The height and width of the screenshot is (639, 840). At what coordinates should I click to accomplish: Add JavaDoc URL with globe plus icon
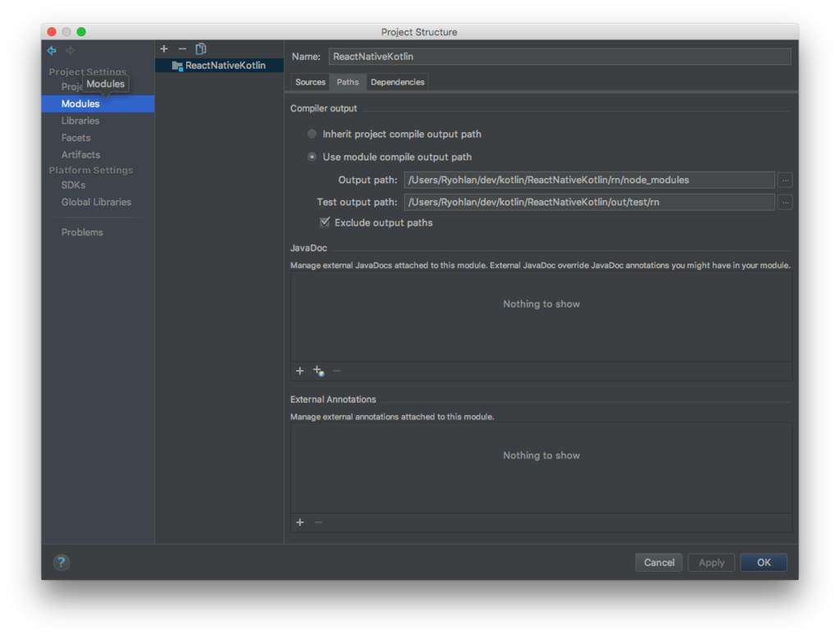click(x=319, y=371)
